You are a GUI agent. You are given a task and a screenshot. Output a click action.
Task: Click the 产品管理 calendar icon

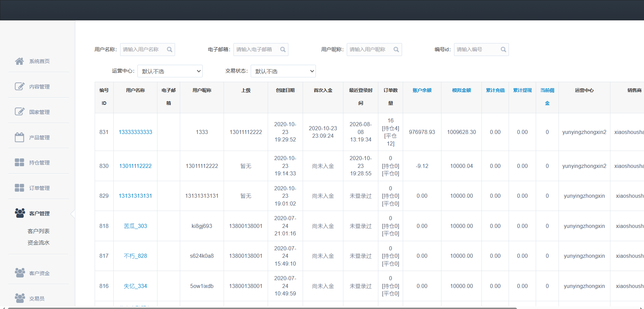(x=19, y=137)
